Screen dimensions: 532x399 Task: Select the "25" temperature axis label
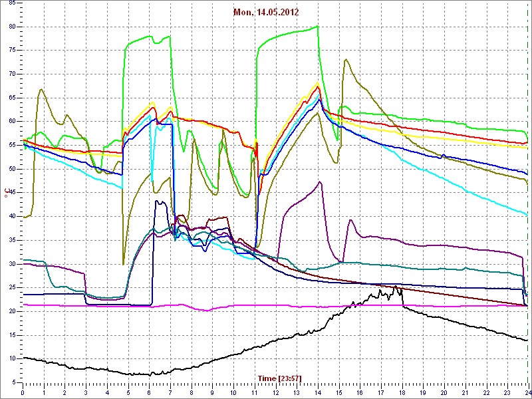[x=11, y=288]
